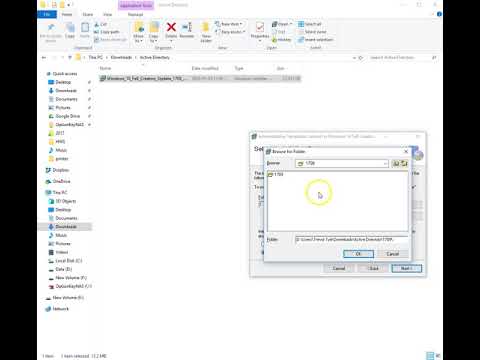This screenshot has width=480, height=360.
Task: Click Downloads in the address breadcrumb
Action: coord(121,58)
